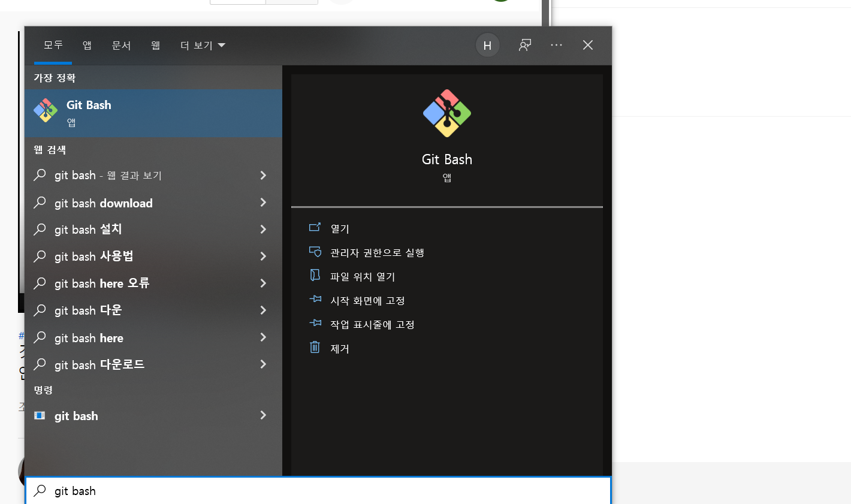Click the trash icon next to 제거

[315, 347]
